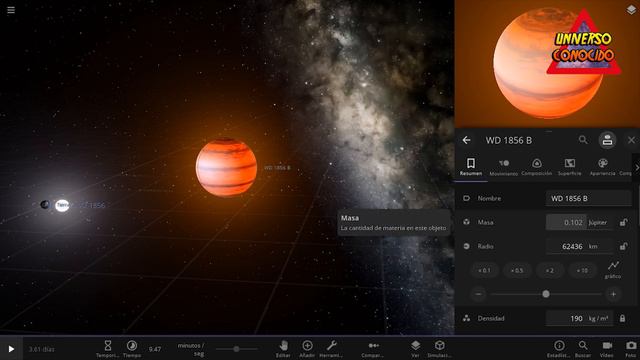Open the Añadir plus tool
This screenshot has width=640, height=360.
(x=307, y=349)
